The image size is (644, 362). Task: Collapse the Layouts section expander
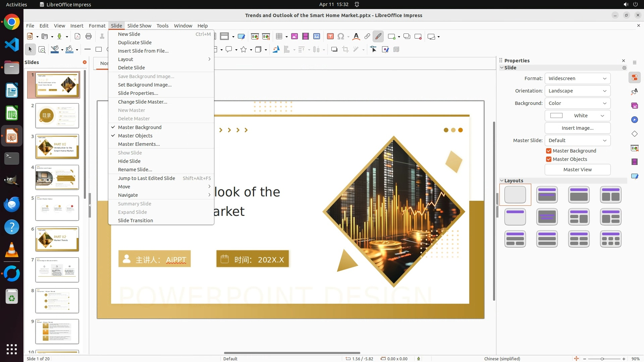(x=502, y=181)
